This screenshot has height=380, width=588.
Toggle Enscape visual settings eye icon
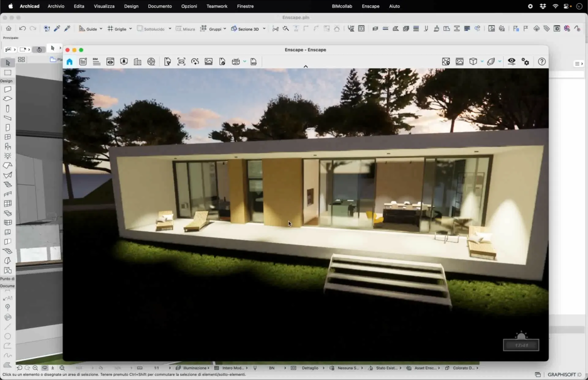[511, 62]
